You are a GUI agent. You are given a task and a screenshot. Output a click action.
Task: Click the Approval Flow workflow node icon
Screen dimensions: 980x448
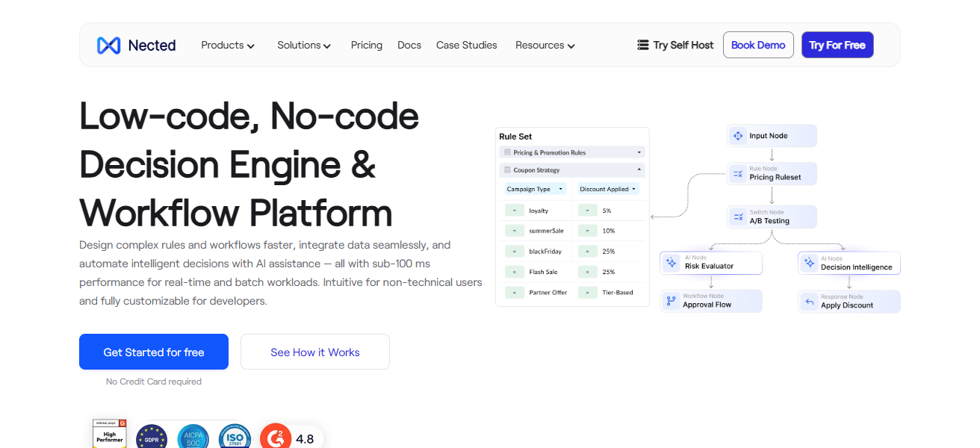pyautogui.click(x=671, y=302)
